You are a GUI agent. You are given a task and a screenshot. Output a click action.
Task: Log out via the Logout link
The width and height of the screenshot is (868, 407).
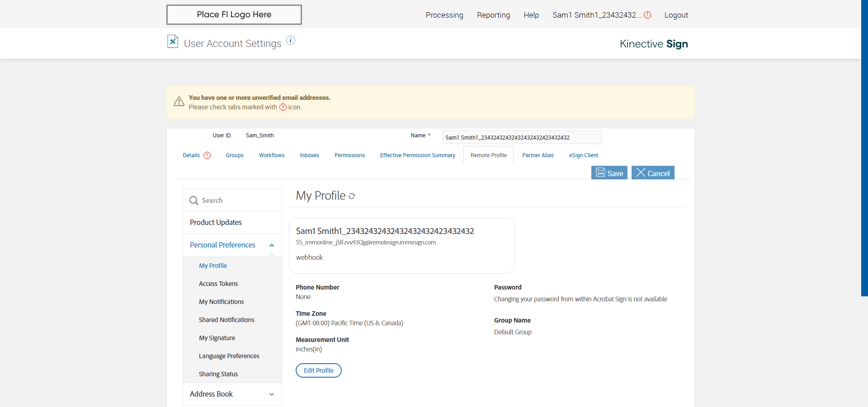point(676,15)
